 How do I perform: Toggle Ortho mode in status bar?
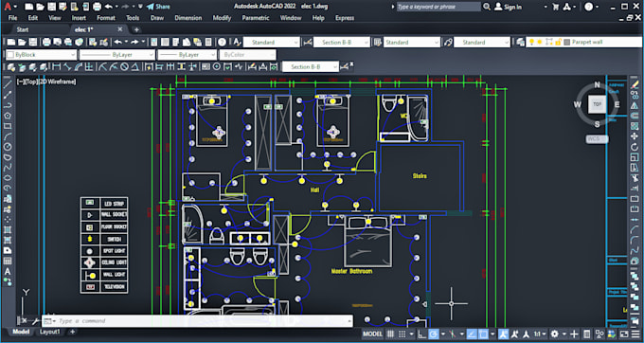(421, 334)
